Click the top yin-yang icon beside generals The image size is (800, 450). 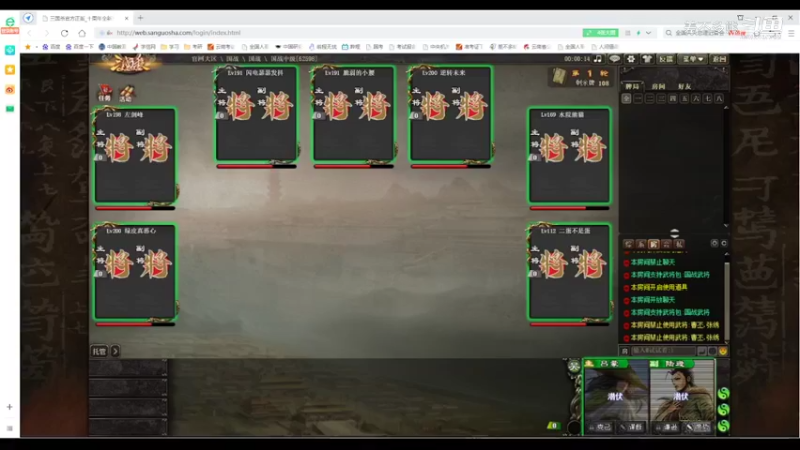[x=723, y=393]
